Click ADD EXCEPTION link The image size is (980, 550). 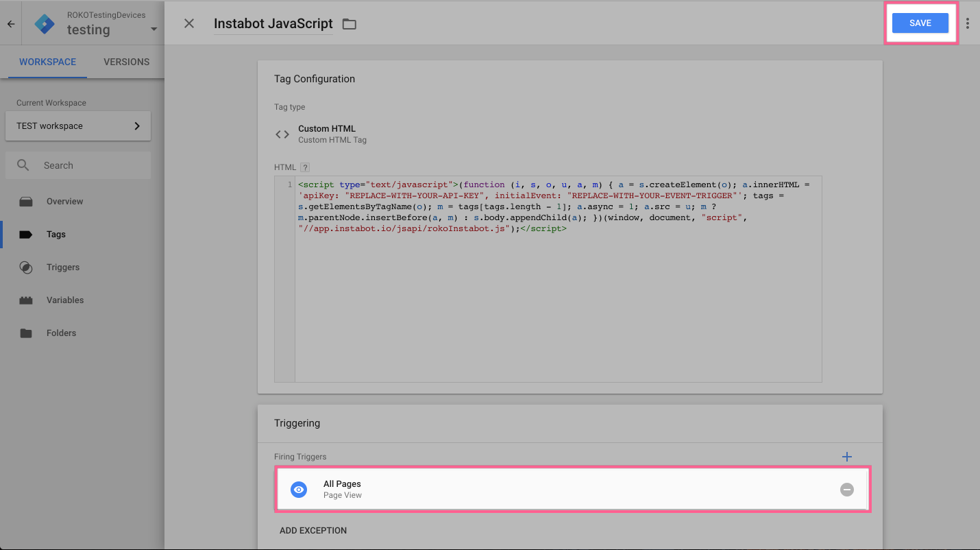[x=313, y=531]
